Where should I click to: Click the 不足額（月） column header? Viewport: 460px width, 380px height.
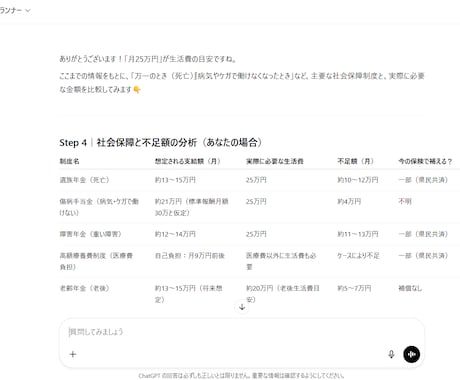pos(355,161)
